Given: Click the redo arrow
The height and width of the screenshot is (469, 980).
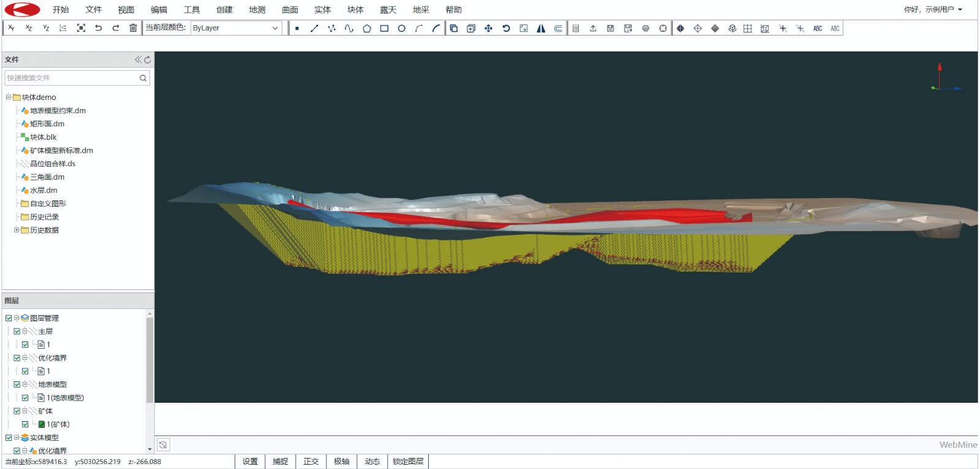Looking at the screenshot, I should (x=115, y=28).
